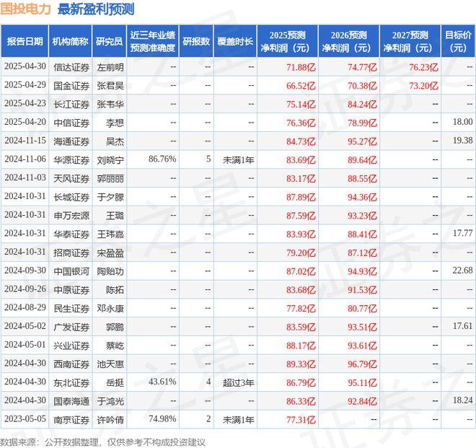Click analyst name 陶贻功
The image size is (476, 448).
point(110,271)
